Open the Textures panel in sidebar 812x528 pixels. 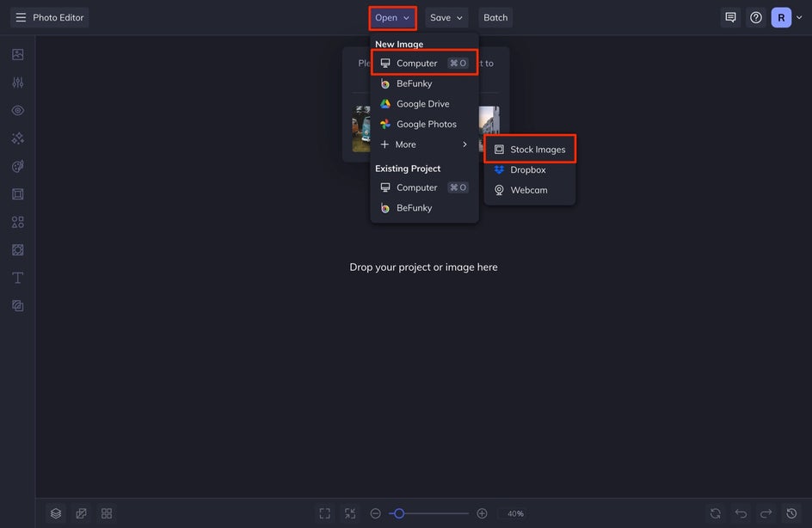(17, 306)
